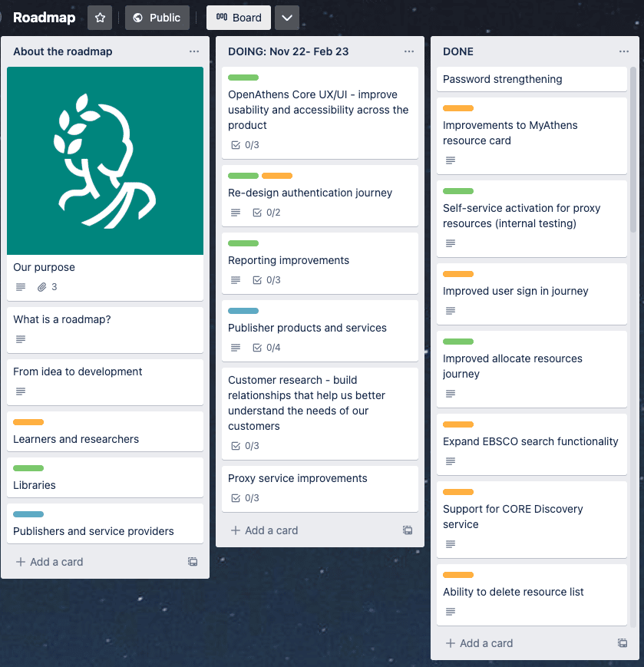Viewport: 644px width, 667px height.
Task: Click the DONE list vertical scrollbar
Action: [633, 149]
